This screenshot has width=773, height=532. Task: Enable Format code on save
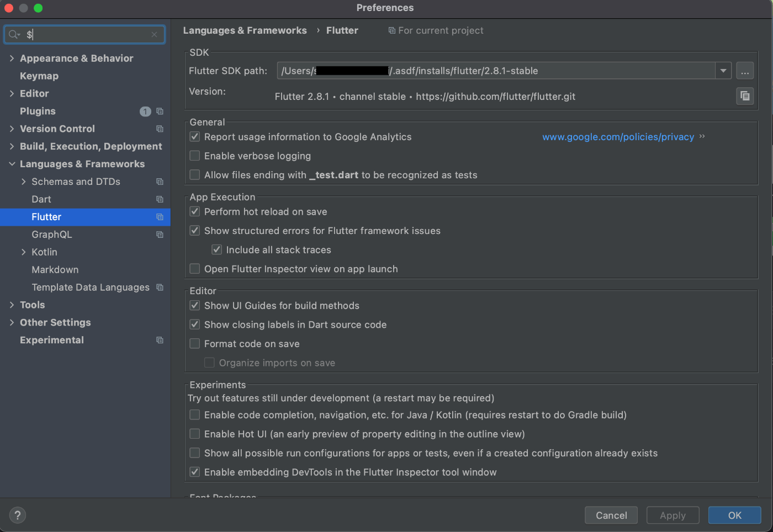click(195, 344)
